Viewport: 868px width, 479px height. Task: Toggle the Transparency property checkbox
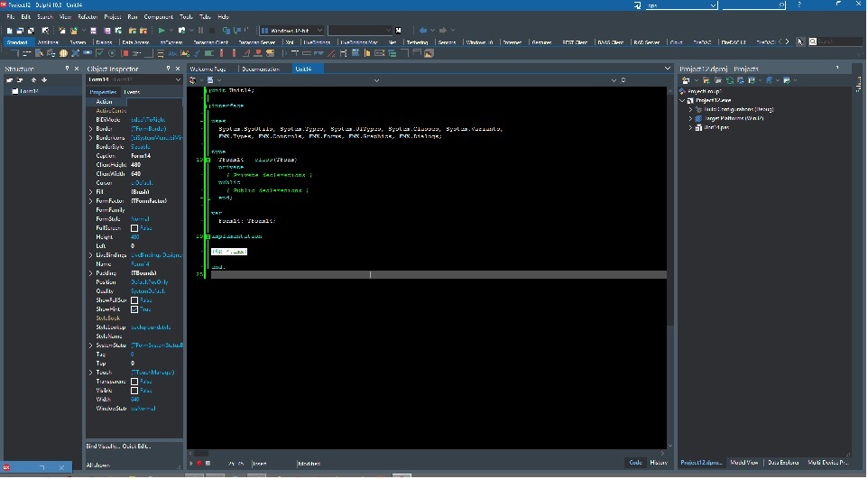134,382
